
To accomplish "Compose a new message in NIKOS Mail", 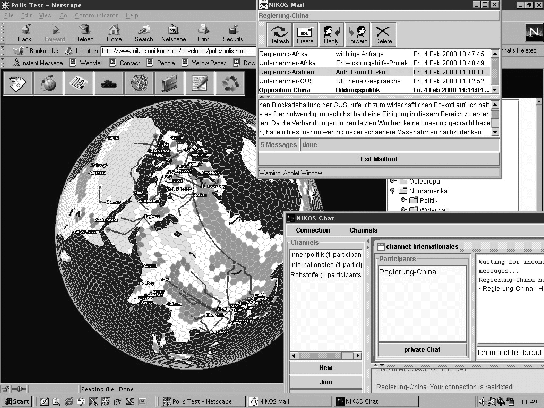I will 305,34.
